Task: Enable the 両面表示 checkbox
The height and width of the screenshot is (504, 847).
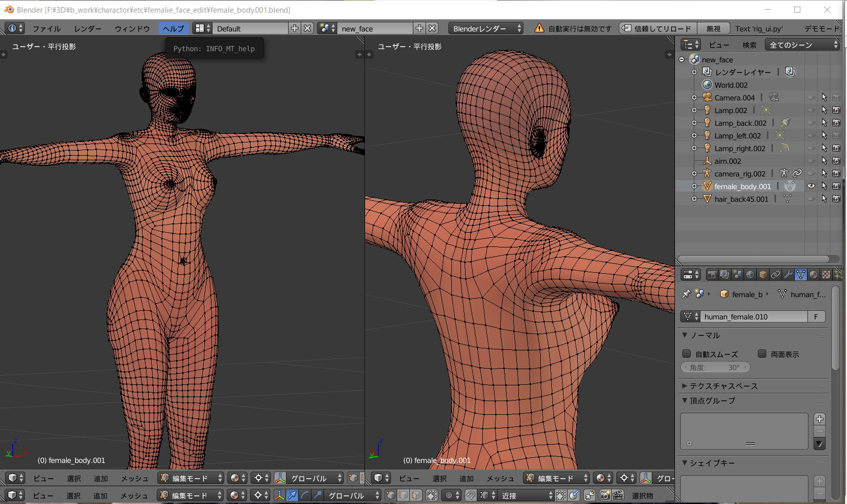Action: [x=762, y=354]
